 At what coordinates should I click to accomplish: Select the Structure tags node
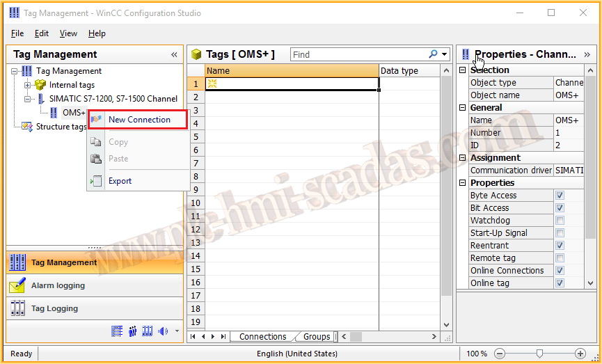(61, 127)
